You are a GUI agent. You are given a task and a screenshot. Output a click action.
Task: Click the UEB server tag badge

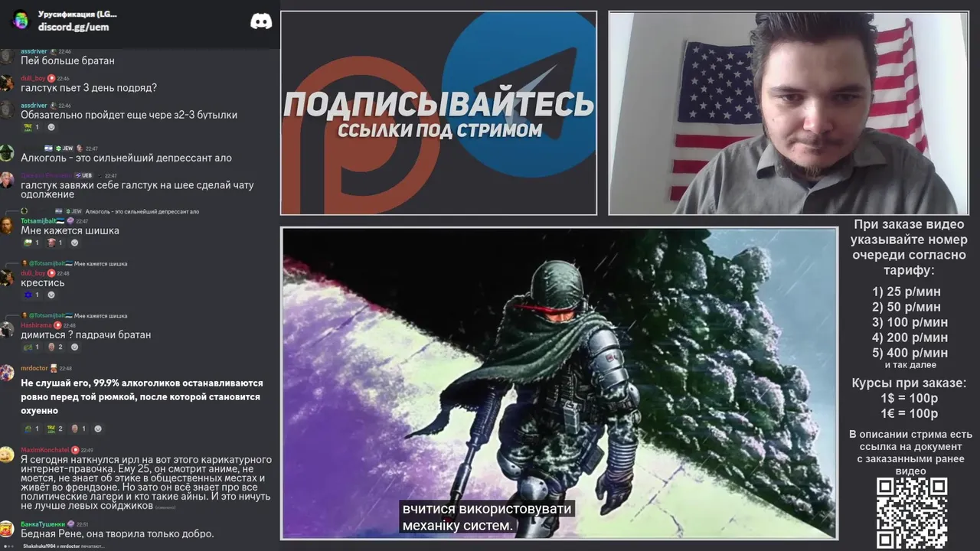click(83, 175)
